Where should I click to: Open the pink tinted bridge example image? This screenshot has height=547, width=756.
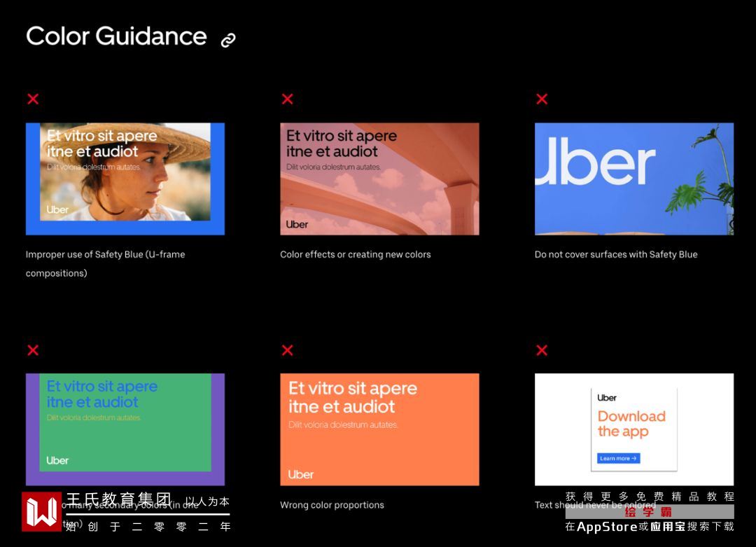(x=379, y=179)
